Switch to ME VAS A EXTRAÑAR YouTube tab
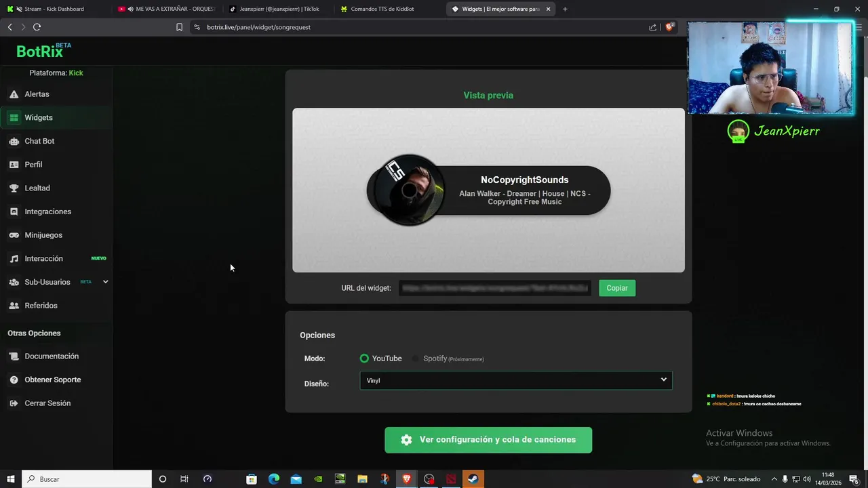This screenshot has height=488, width=868. click(165, 9)
